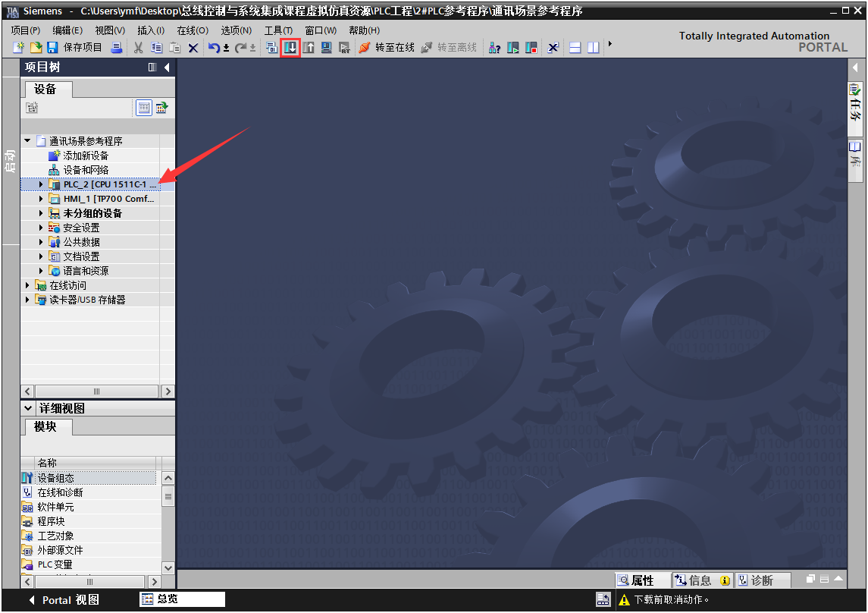This screenshot has width=868, height=613.
Task: Open the Undo history dropdown arrow
Action: tap(227, 49)
